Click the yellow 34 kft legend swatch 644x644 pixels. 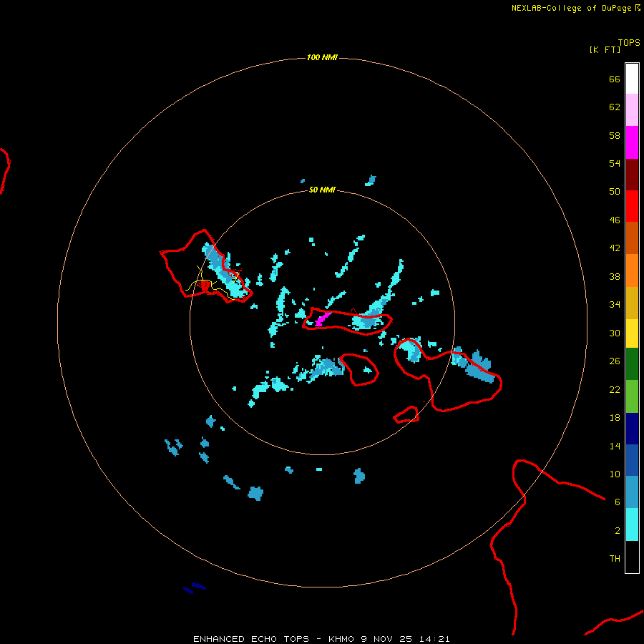click(632, 333)
